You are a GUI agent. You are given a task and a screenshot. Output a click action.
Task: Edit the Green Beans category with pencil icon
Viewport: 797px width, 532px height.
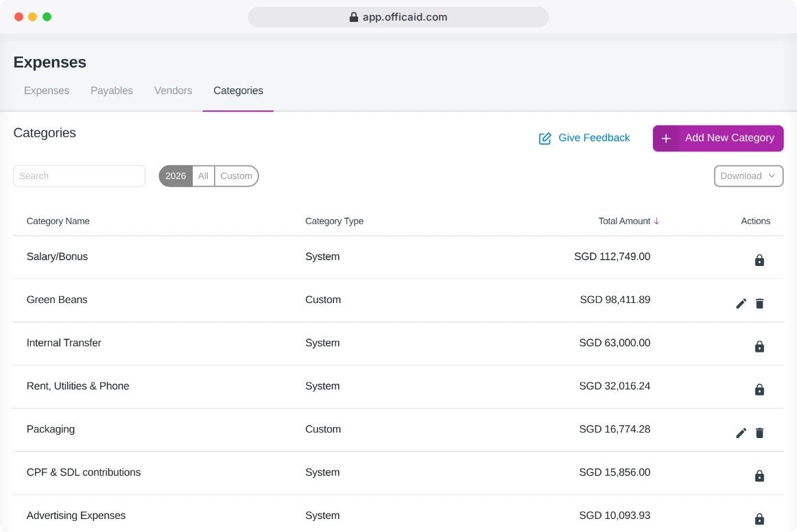[741, 303]
